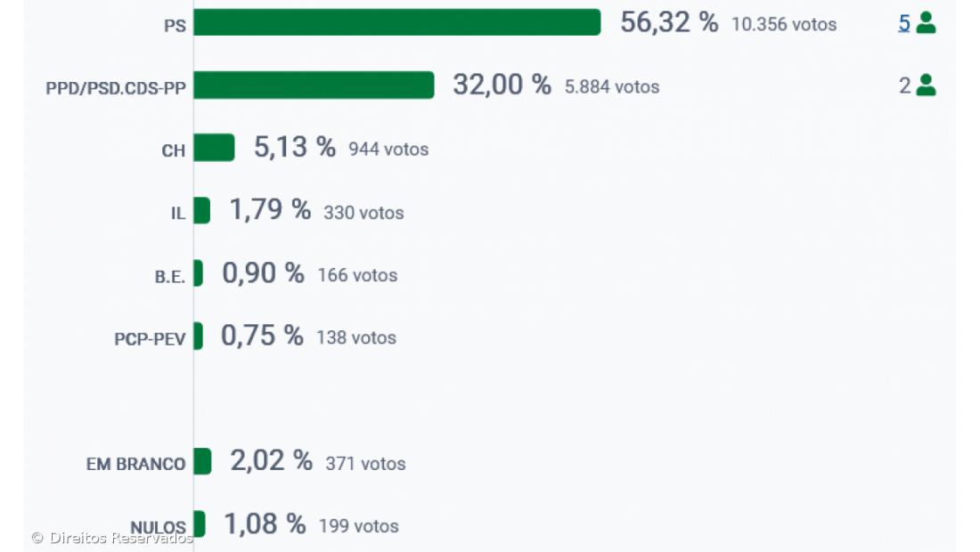Click the 32,00 % percentage value

(x=502, y=85)
